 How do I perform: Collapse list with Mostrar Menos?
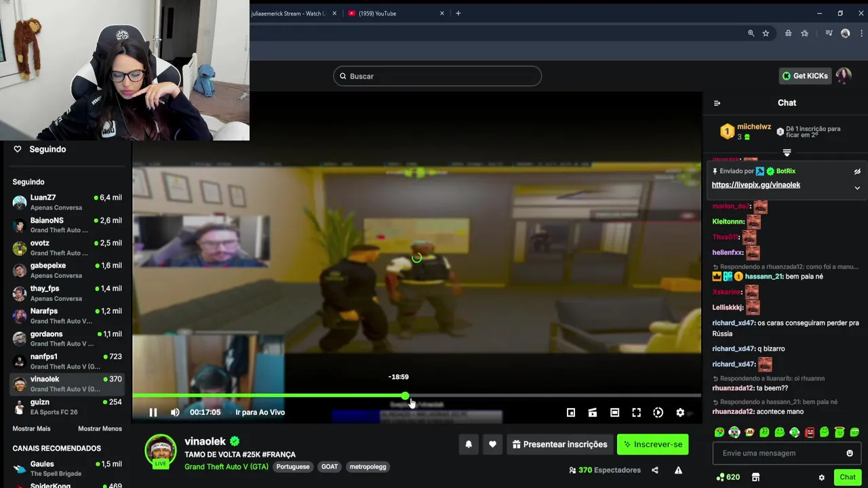(100, 429)
